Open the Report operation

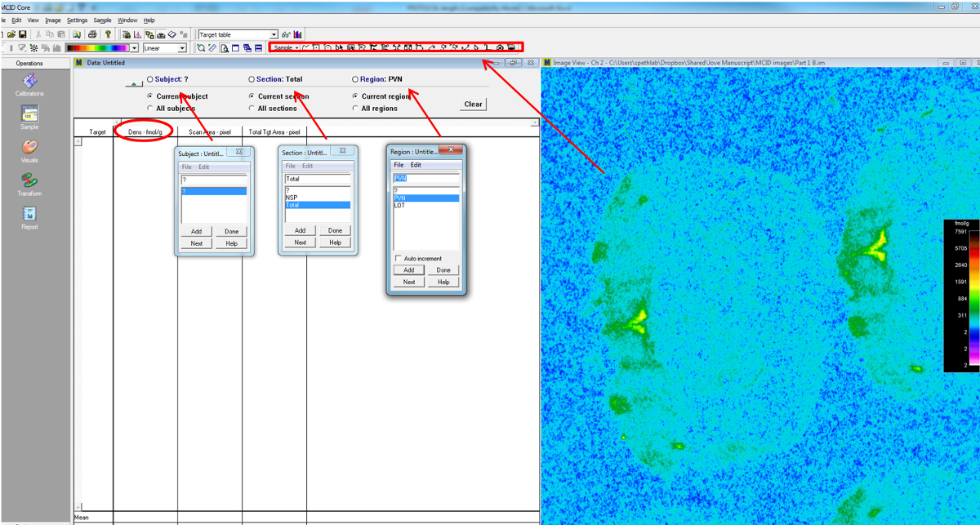tap(29, 215)
